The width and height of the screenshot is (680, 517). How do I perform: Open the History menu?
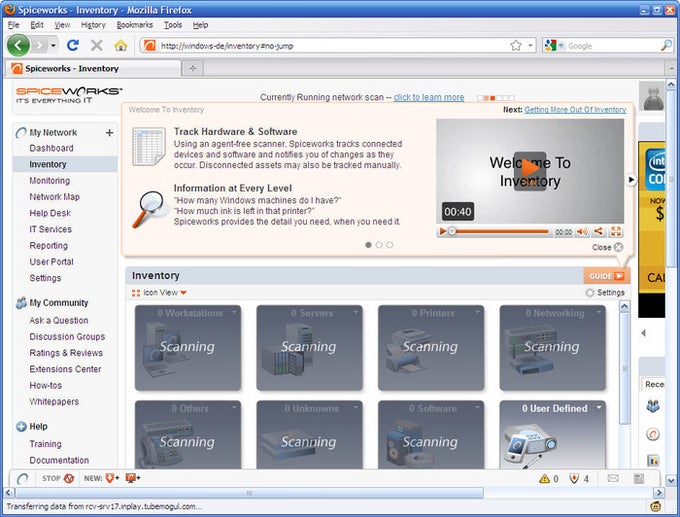(x=93, y=25)
